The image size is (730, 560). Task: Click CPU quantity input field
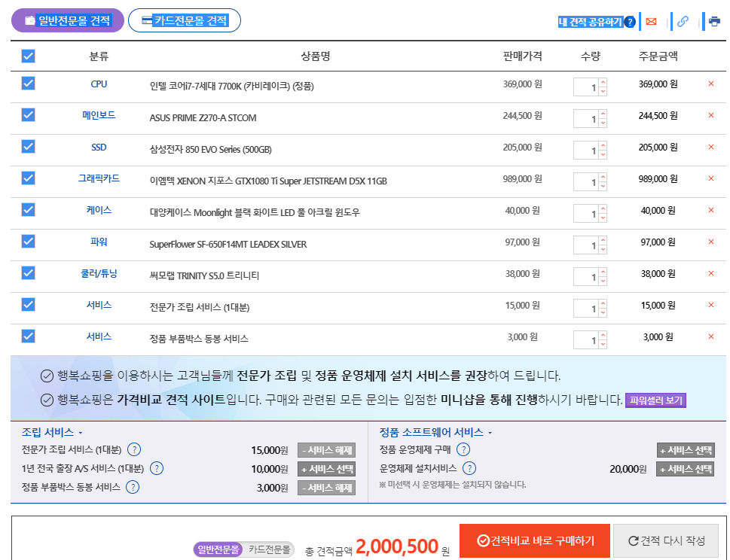[x=585, y=87]
